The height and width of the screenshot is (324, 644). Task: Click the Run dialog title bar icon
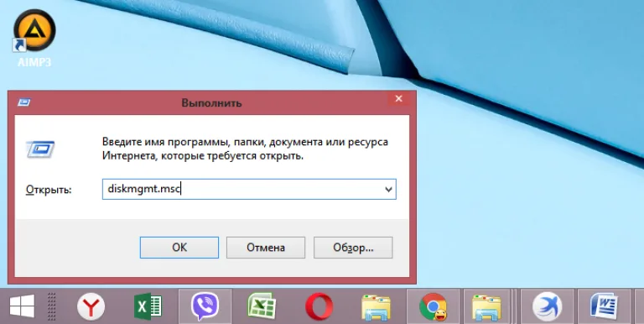coord(23,102)
